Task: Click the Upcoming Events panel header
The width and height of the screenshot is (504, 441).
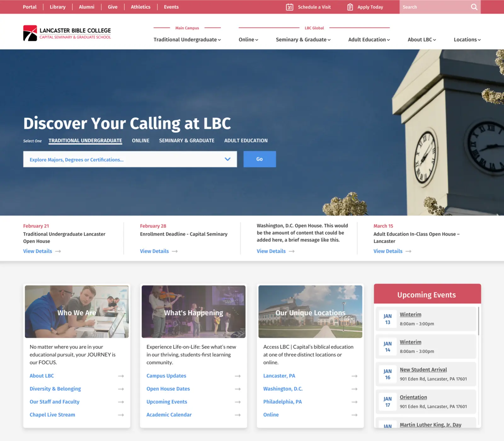Action: pyautogui.click(x=427, y=294)
